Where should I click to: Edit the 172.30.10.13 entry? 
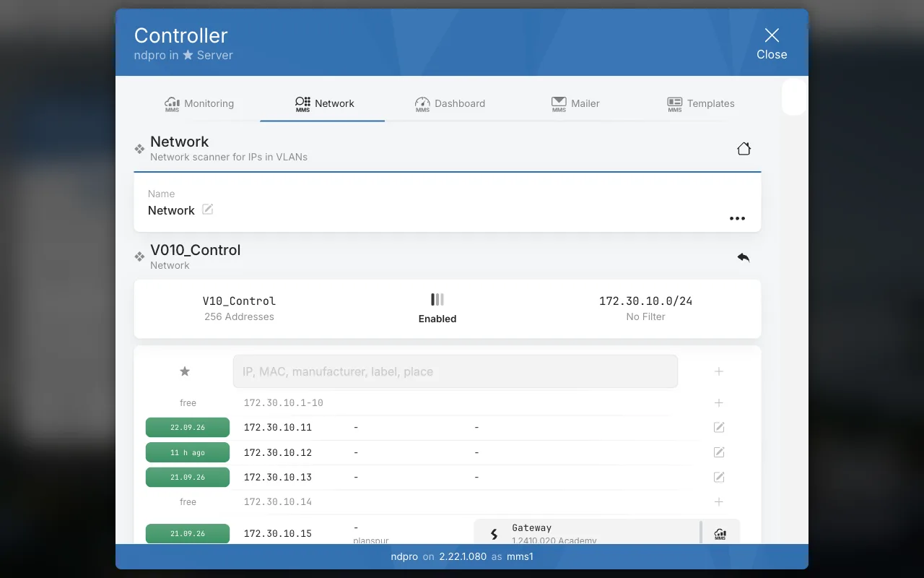click(719, 477)
